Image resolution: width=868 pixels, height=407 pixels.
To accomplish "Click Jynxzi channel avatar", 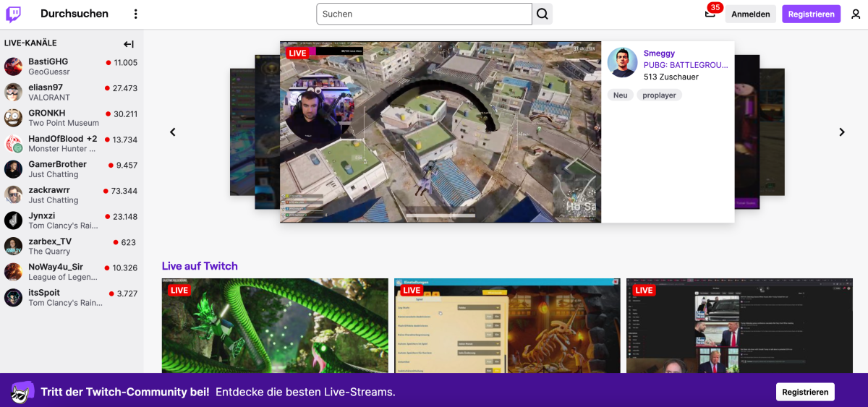I will [x=13, y=220].
